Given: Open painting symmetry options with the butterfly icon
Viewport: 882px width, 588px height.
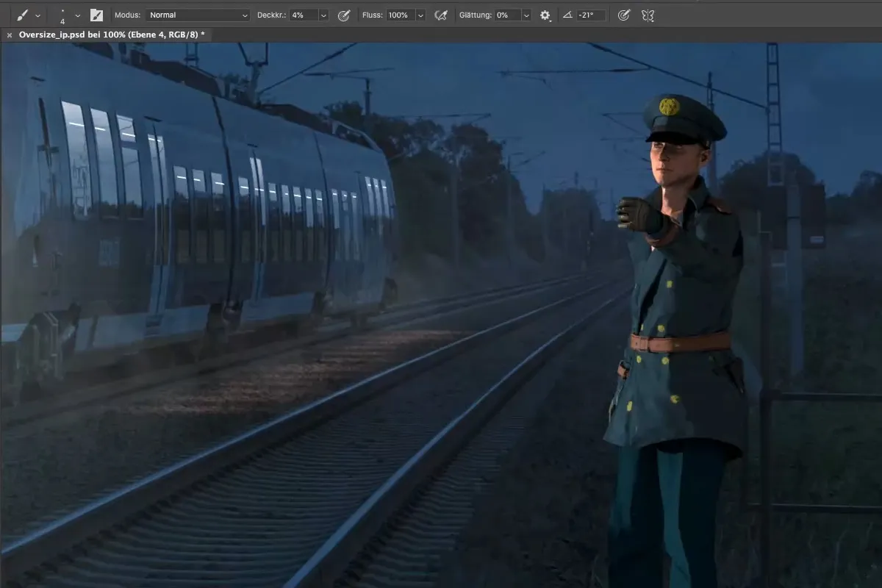Looking at the screenshot, I should pyautogui.click(x=647, y=14).
